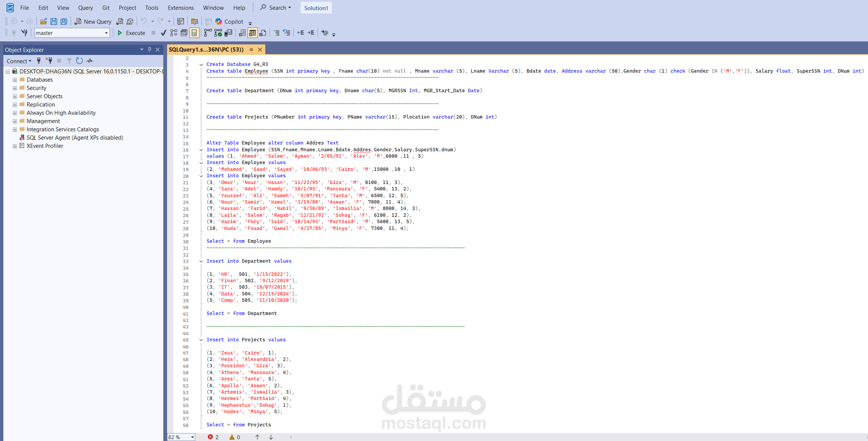Collapse the DESKTOP-DHAG36N server node

tap(8, 71)
